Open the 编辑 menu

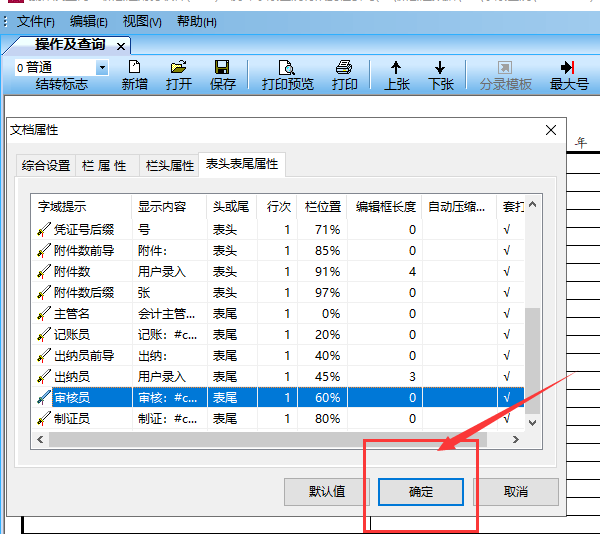(x=88, y=21)
